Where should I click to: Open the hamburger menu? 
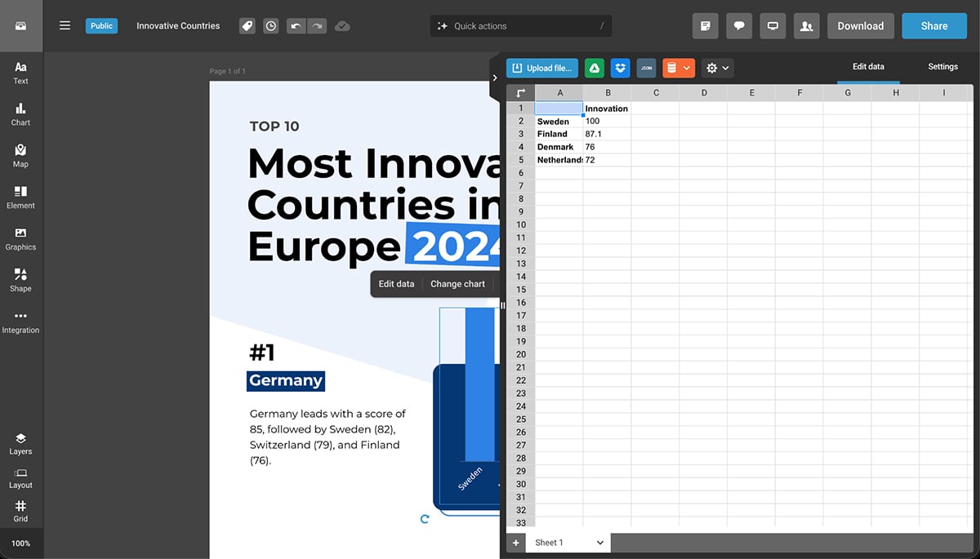[65, 25]
